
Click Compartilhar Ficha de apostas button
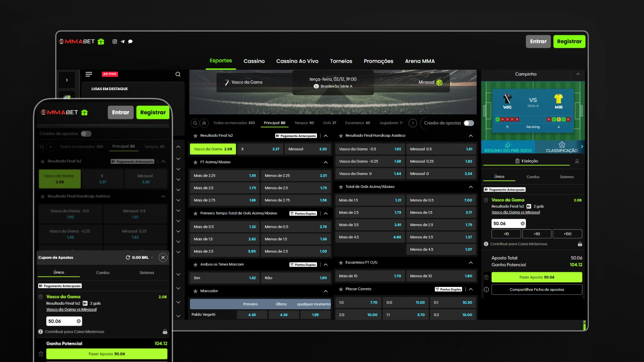pyautogui.click(x=537, y=290)
